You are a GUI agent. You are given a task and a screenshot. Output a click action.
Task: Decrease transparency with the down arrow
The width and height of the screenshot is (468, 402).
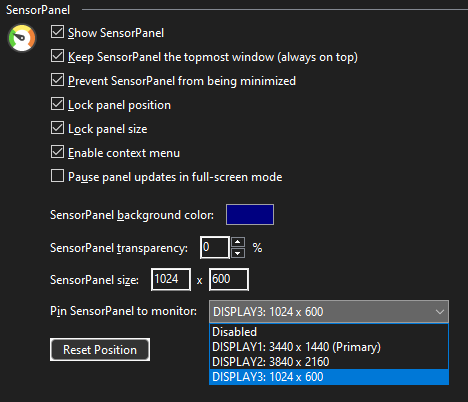(x=238, y=253)
